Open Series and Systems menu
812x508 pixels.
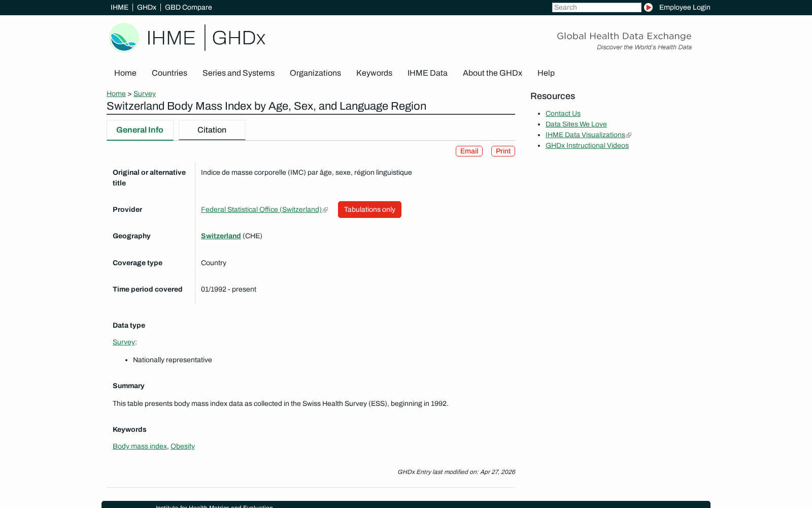239,73
